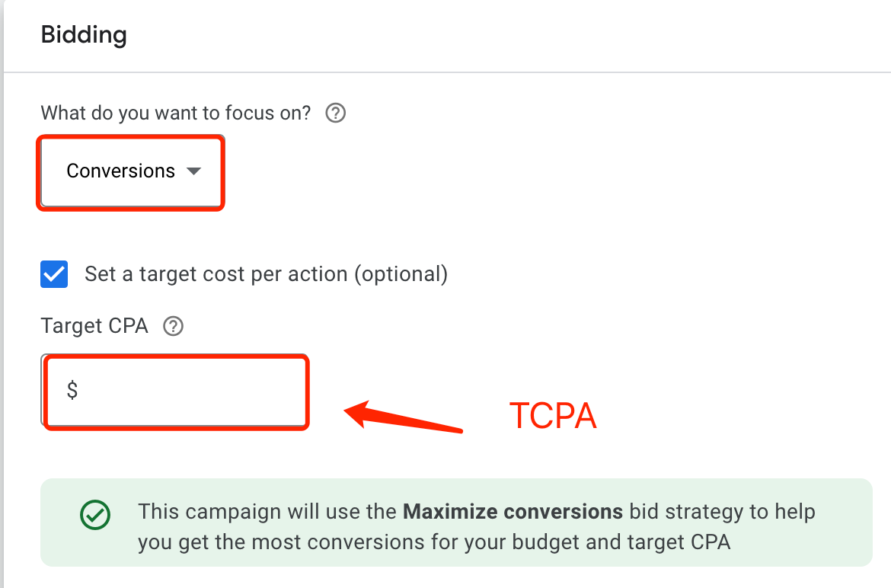Click inside the Target CPA amount field
This screenshot has width=891, height=588.
pyautogui.click(x=175, y=391)
